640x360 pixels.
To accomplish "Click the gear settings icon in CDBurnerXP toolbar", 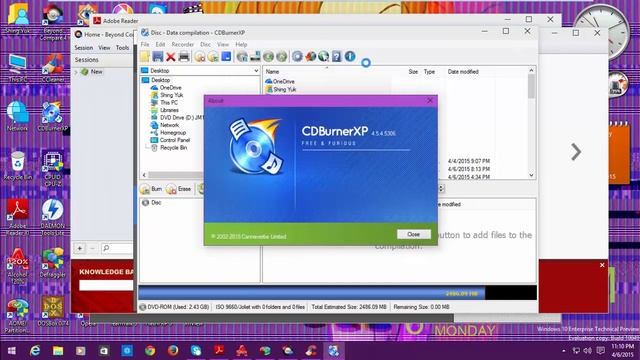I will [x=297, y=56].
